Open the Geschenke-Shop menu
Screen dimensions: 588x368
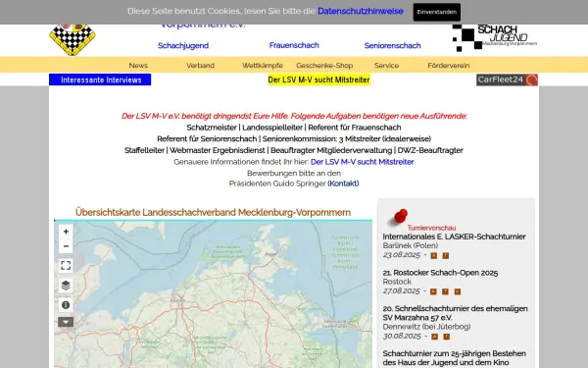tap(324, 66)
